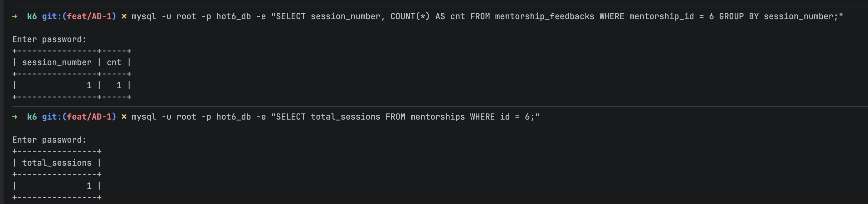This screenshot has width=868, height=204.
Task: Click the green arrow of second prompt
Action: pyautogui.click(x=14, y=117)
